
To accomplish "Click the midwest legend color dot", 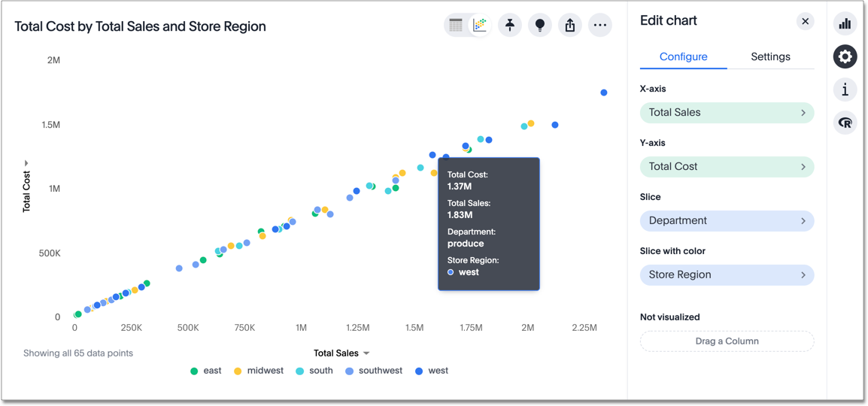I will [x=238, y=371].
